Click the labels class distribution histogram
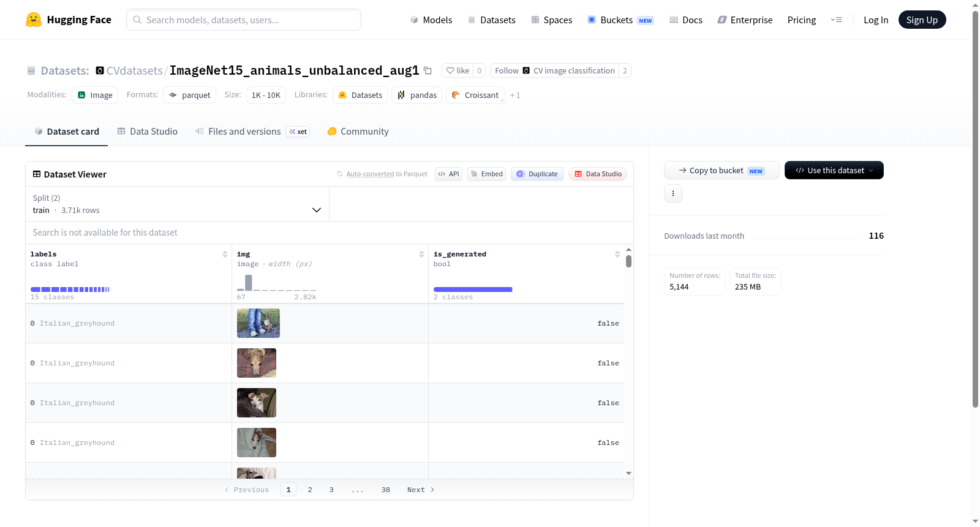This screenshot has height=527, width=980. coord(70,289)
